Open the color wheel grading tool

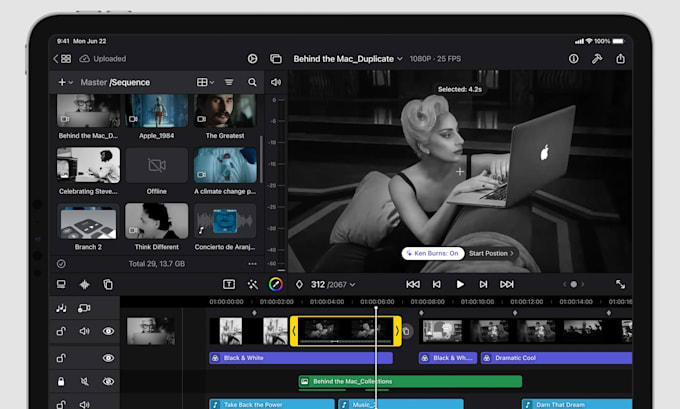pos(276,285)
